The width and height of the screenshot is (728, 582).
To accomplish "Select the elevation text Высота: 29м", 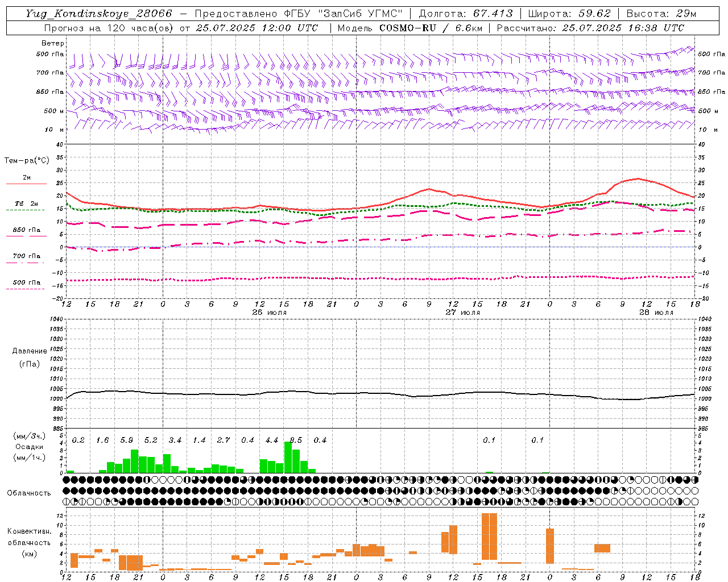I will [661, 14].
